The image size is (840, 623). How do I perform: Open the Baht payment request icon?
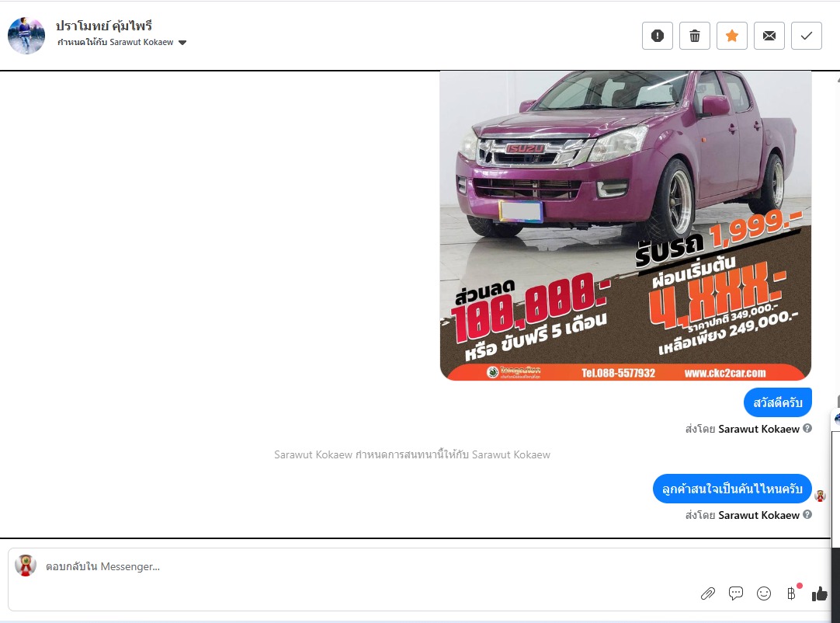coord(791,593)
